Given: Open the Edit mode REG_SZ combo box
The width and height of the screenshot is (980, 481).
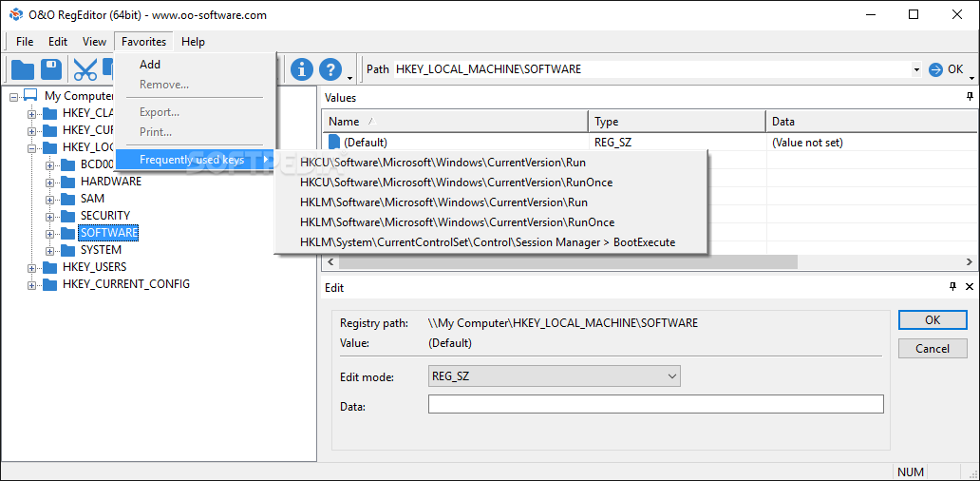Looking at the screenshot, I should (x=554, y=375).
